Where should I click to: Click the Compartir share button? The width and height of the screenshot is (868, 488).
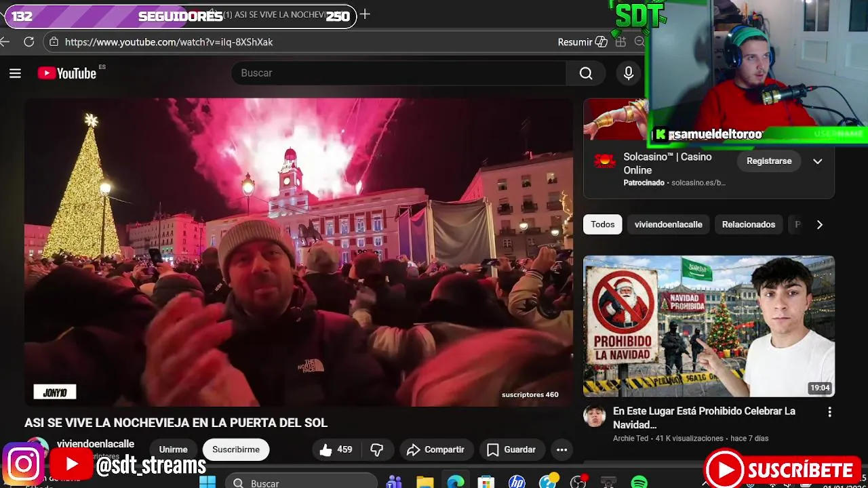pyautogui.click(x=436, y=449)
